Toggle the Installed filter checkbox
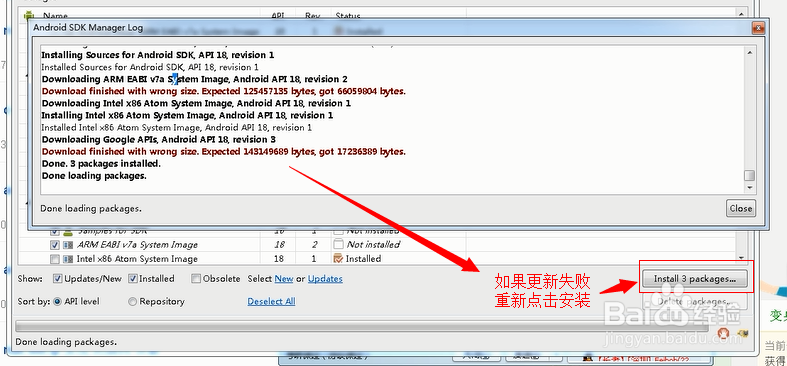The width and height of the screenshot is (787, 366). 133,279
